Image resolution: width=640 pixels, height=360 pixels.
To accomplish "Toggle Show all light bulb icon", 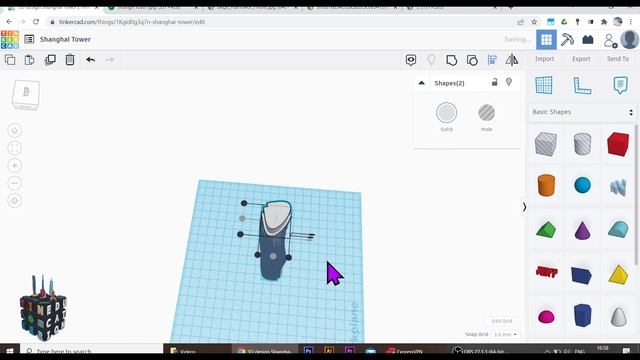I will (431, 60).
